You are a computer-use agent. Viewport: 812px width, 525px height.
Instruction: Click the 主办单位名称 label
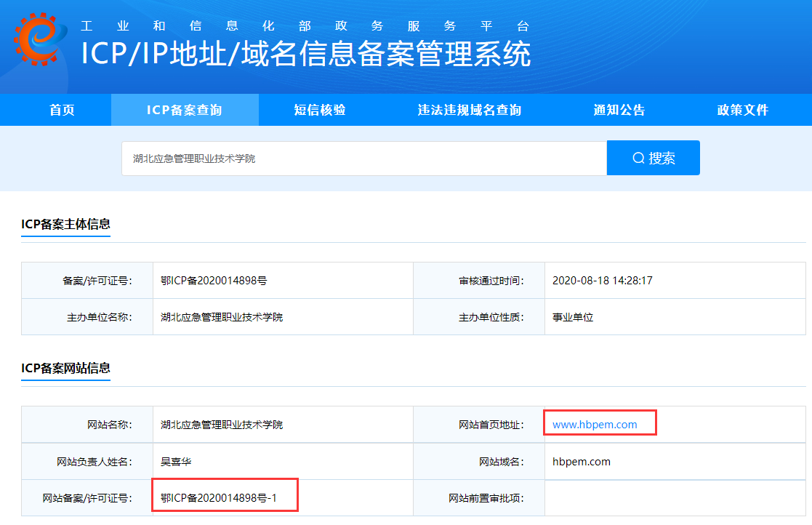pos(100,317)
